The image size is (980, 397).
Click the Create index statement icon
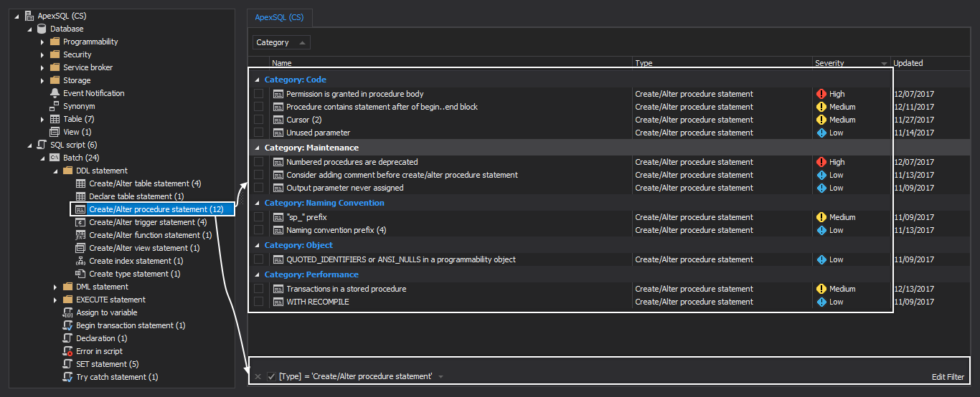click(81, 261)
